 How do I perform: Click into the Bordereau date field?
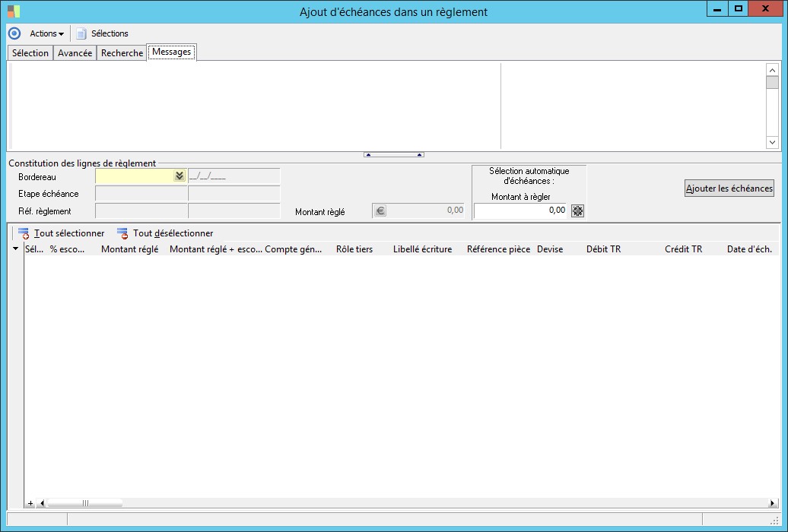[x=234, y=176]
